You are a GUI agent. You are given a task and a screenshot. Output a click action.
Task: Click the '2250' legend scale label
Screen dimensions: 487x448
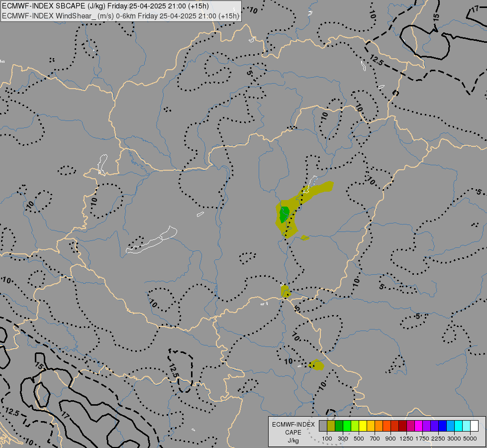click(438, 439)
